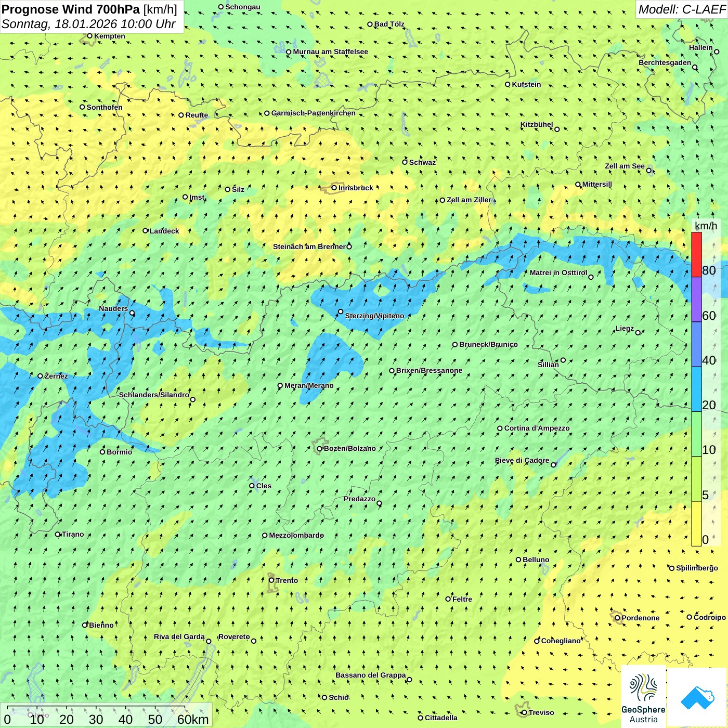
Task: Click the blue cloud logo icon
Action: coord(697,697)
